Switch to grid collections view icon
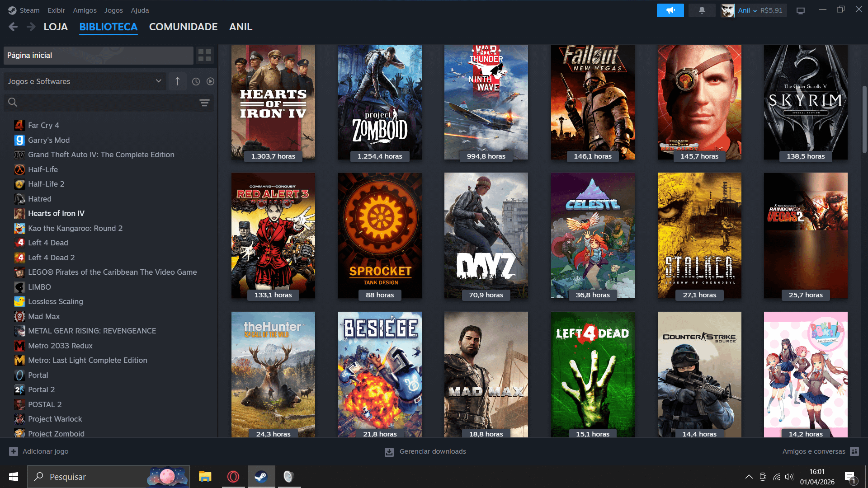868x488 pixels. coord(205,55)
